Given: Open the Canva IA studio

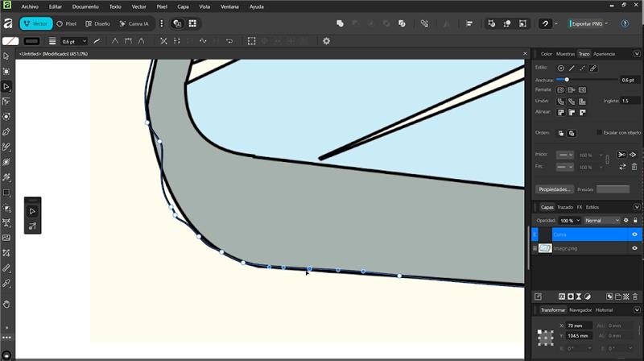Looking at the screenshot, I should tap(134, 23).
